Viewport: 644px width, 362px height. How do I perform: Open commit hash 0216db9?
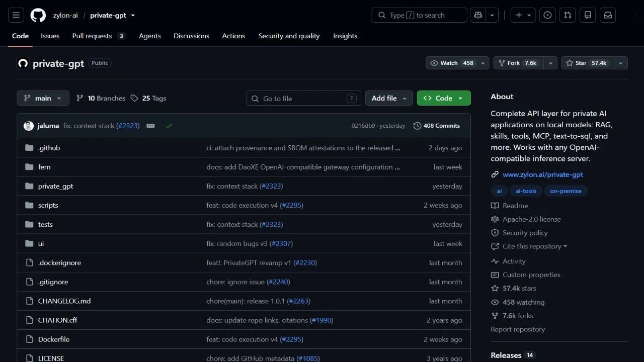pyautogui.click(x=363, y=126)
